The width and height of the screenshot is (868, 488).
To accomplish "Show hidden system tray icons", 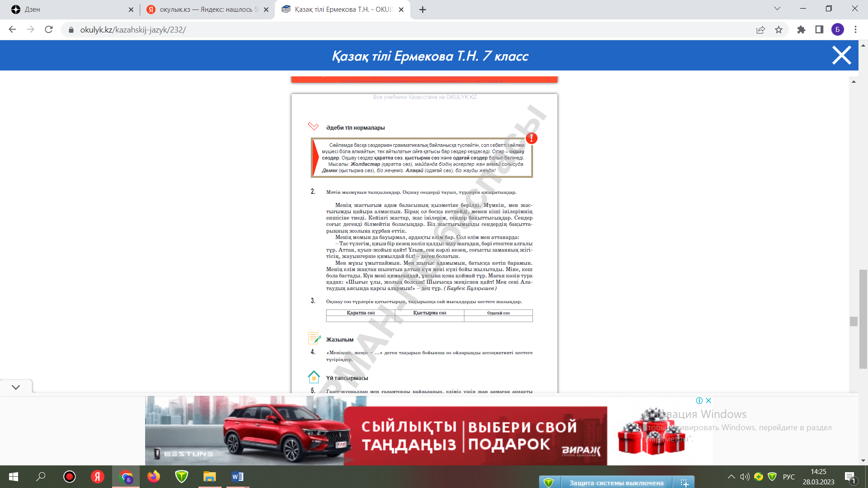I will click(x=731, y=477).
